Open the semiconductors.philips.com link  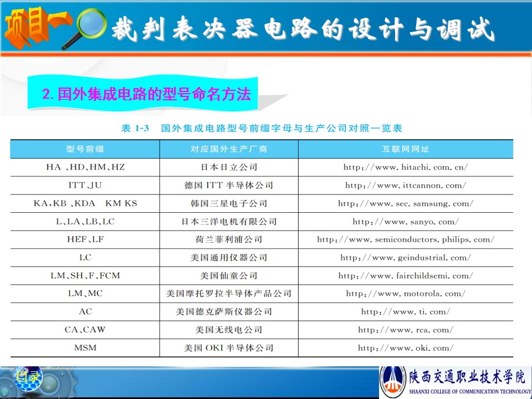click(406, 239)
